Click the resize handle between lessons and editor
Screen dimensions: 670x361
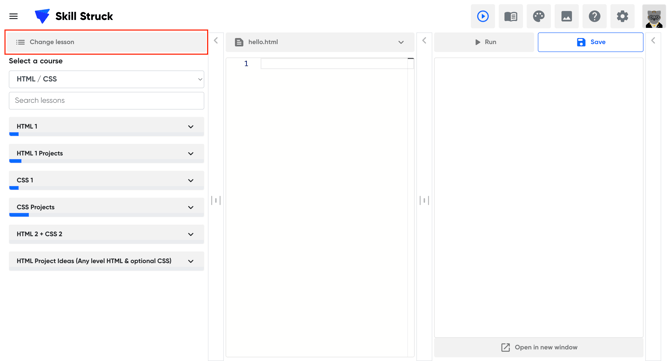[x=216, y=200]
